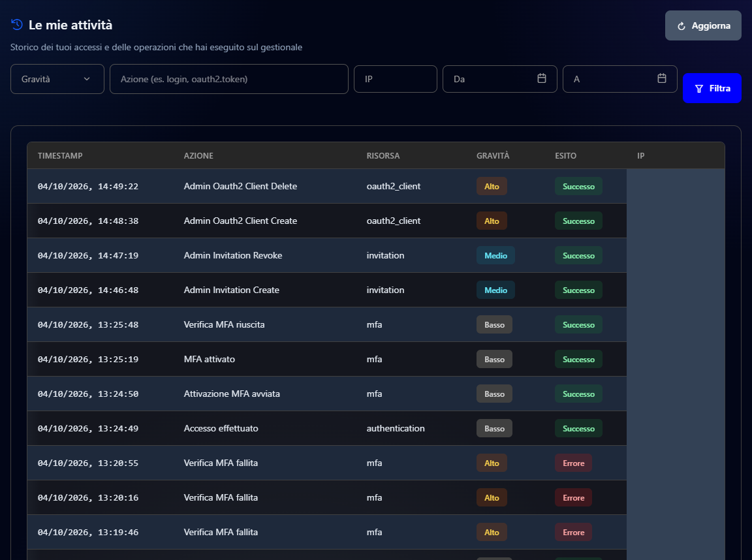The width and height of the screenshot is (752, 560).
Task: Click the AZIONE column header
Action: pos(198,156)
